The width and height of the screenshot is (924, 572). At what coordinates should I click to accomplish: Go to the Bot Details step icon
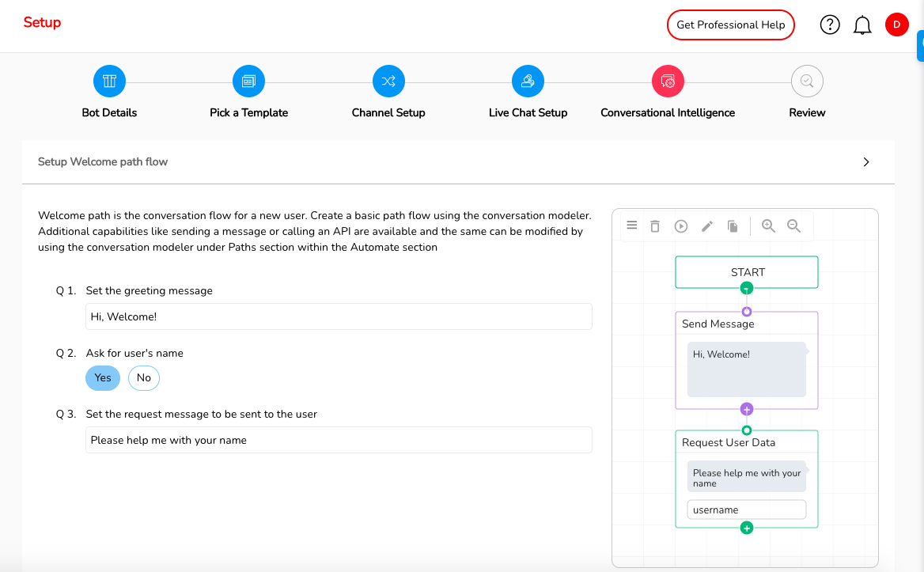[x=109, y=81]
